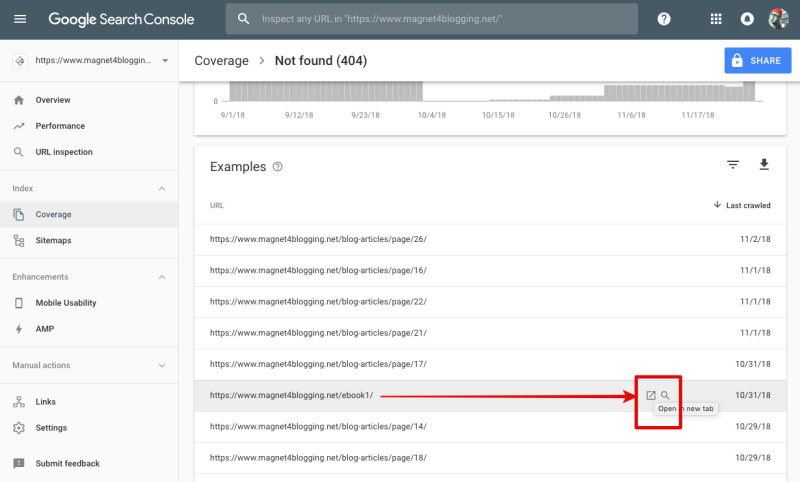The height and width of the screenshot is (482, 800).
Task: Click the chart bars near 11/6/18
Action: [x=631, y=93]
